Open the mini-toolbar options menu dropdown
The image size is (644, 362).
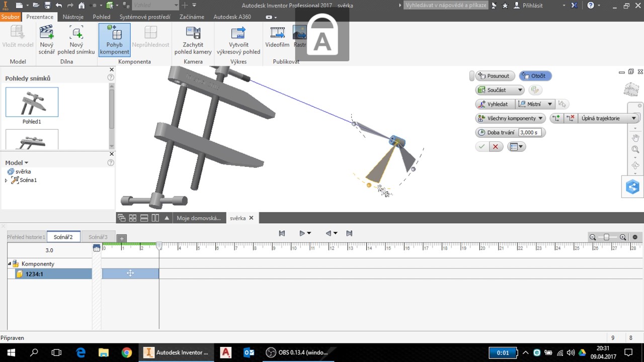[517, 147]
